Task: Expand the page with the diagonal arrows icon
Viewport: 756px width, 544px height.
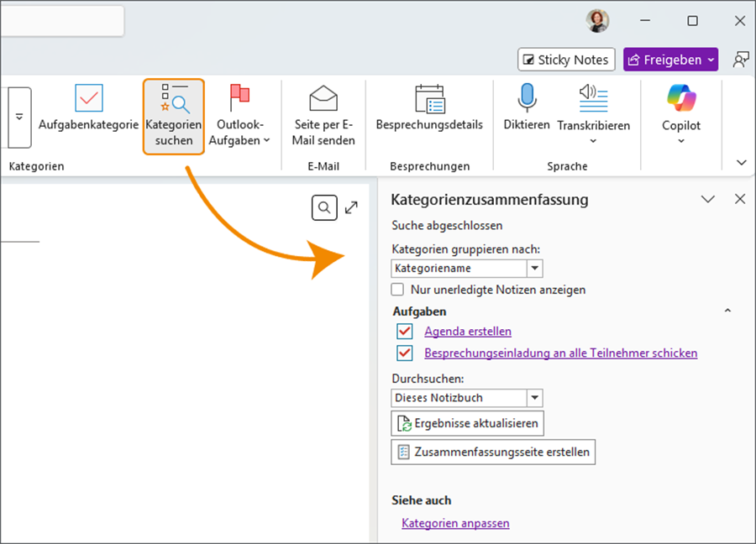Action: (352, 207)
